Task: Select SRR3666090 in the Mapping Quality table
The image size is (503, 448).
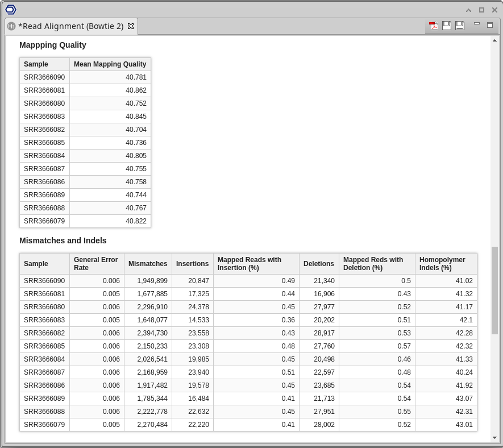Action: pyautogui.click(x=44, y=77)
